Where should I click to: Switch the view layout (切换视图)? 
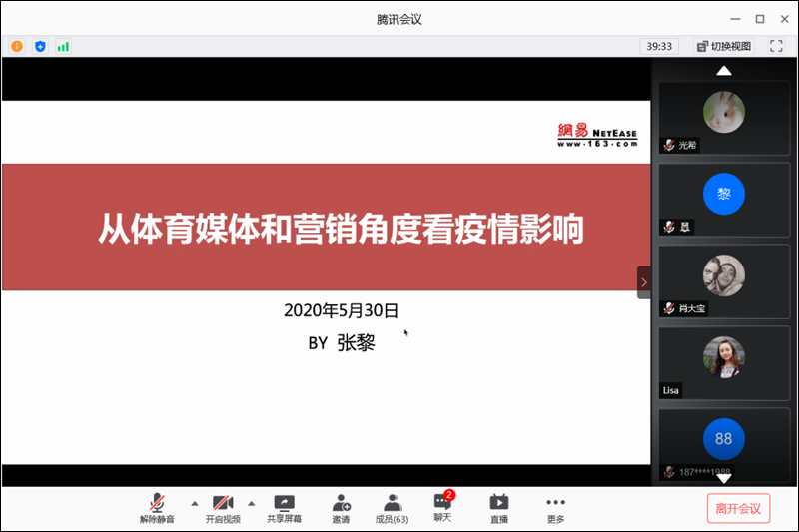click(724, 46)
